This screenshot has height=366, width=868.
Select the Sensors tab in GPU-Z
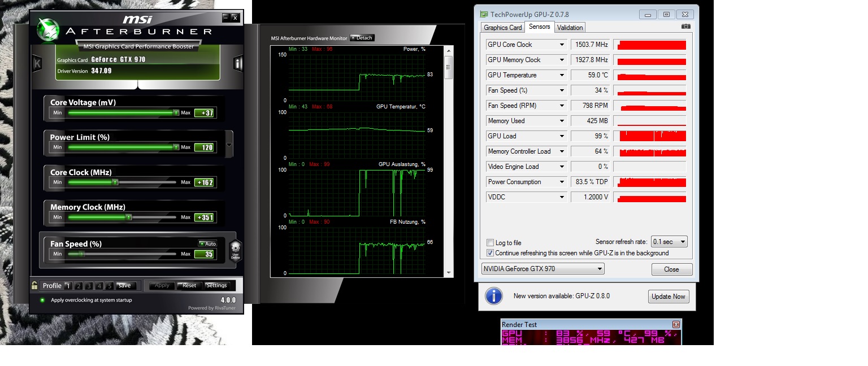coord(539,27)
